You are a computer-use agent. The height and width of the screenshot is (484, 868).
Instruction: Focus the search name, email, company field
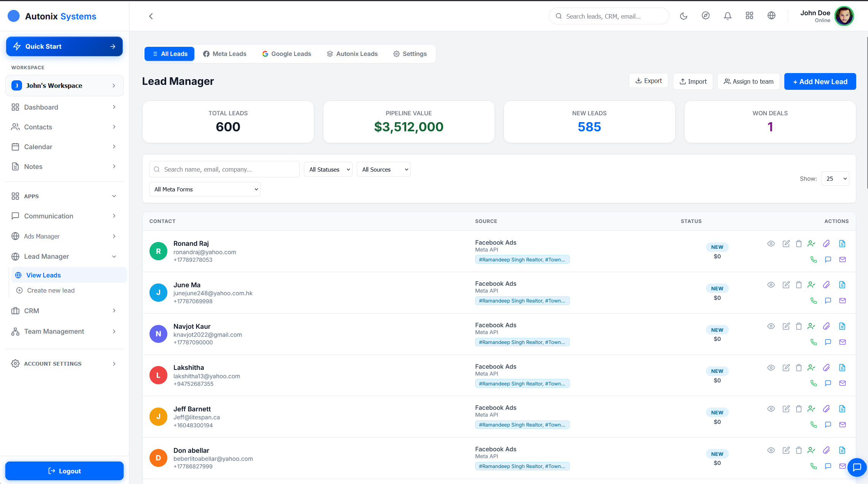224,169
